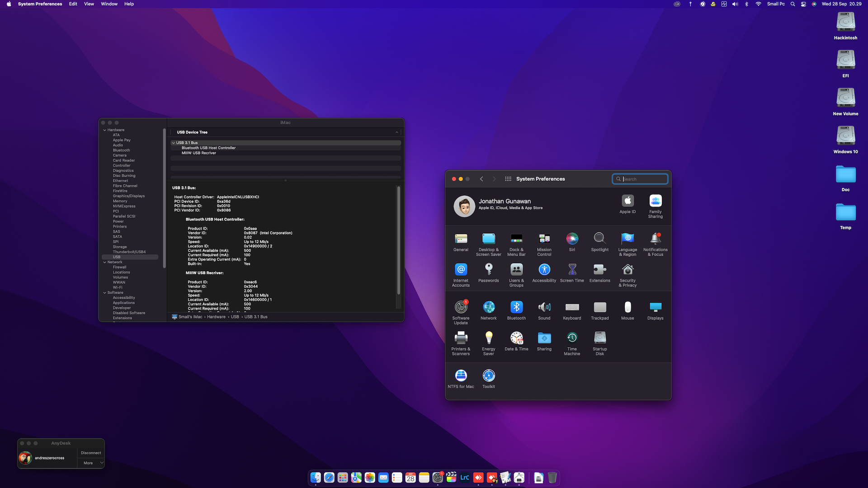Viewport: 868px width, 488px height.
Task: Click the details pane vertical scrollbar
Action: [399, 240]
